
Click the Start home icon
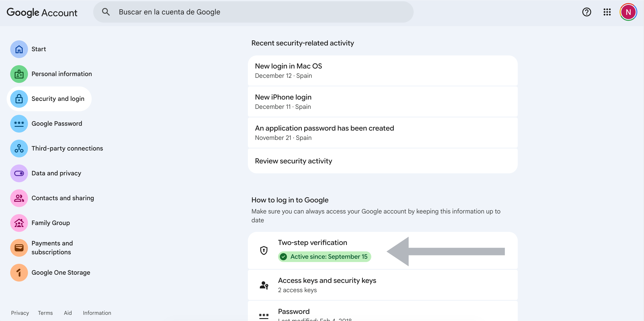pyautogui.click(x=19, y=49)
